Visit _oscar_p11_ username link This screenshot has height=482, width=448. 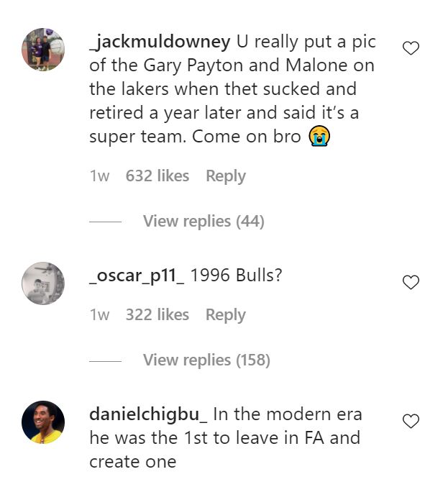(x=137, y=276)
